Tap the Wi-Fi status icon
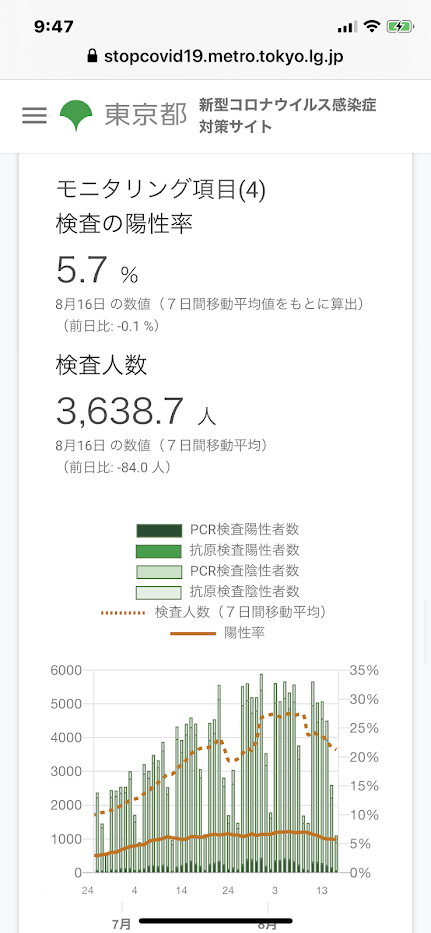 [x=373, y=26]
